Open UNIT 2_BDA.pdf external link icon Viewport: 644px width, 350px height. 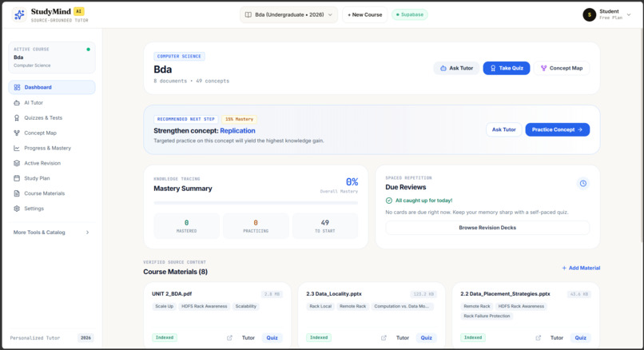tap(229, 338)
